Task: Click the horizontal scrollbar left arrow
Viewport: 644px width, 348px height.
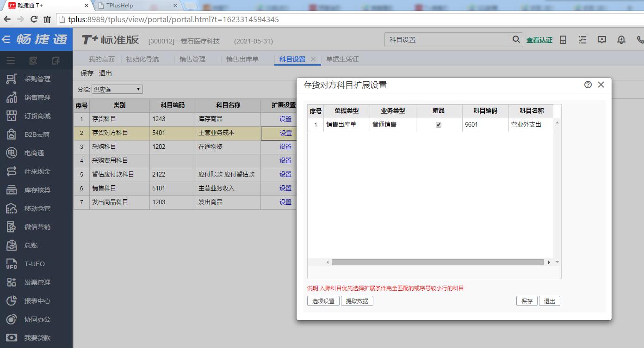Action: 328,262
